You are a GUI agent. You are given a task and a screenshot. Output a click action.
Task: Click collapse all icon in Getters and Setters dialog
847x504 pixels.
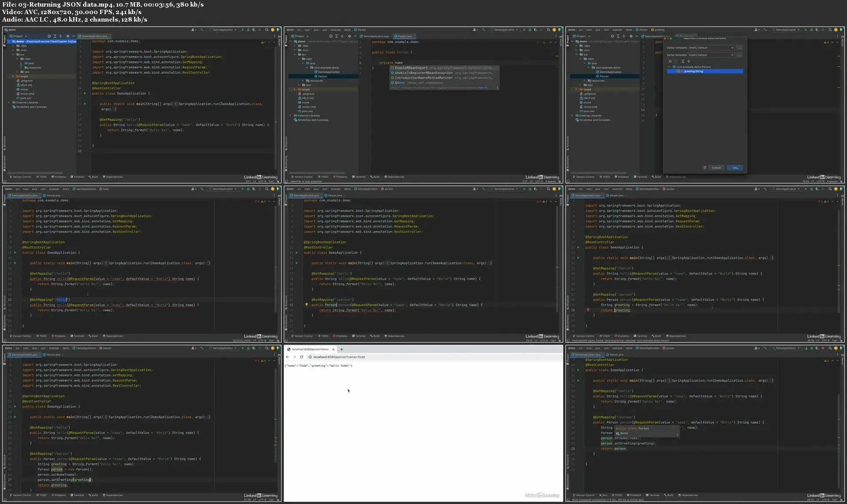coord(689,61)
